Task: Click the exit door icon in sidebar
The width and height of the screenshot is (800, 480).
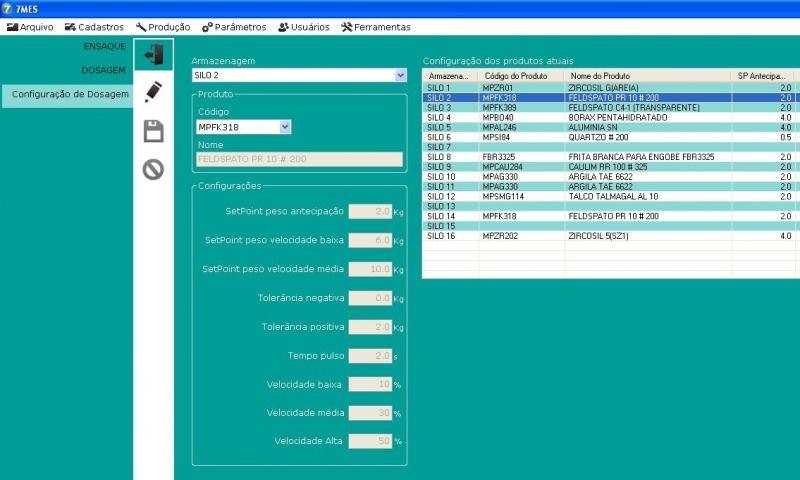Action: 153,54
